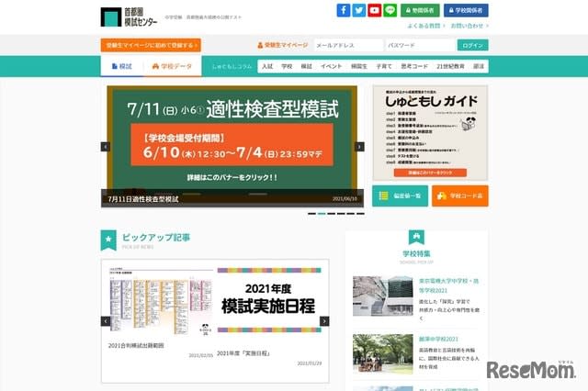Open the Facebook page icon
The height and width of the screenshot is (391, 588).
[343, 10]
